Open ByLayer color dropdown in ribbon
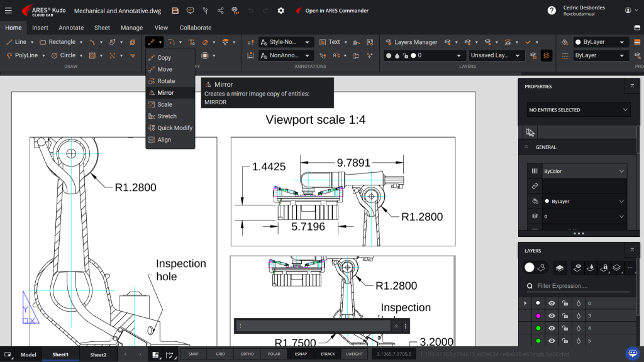Image resolution: width=644 pixels, height=362 pixels. (x=601, y=42)
